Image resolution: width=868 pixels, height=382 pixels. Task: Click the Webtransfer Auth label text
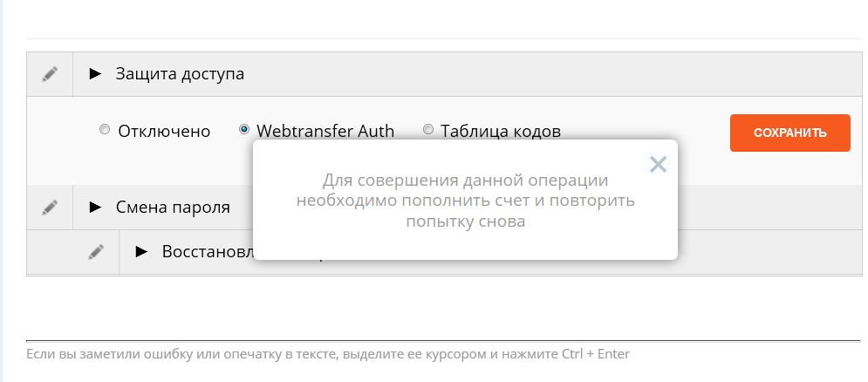click(x=325, y=132)
